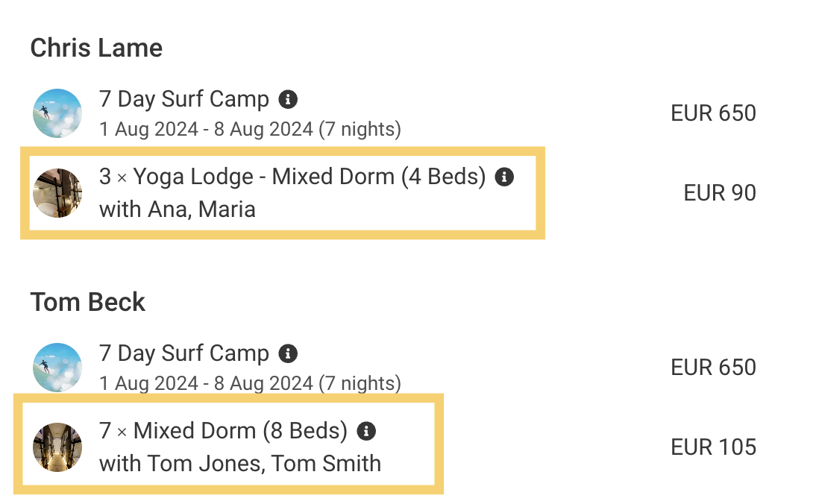Click info icon beside Chris Lame's Surf Camp
Viewport: 816px width, 504px height.
click(288, 99)
